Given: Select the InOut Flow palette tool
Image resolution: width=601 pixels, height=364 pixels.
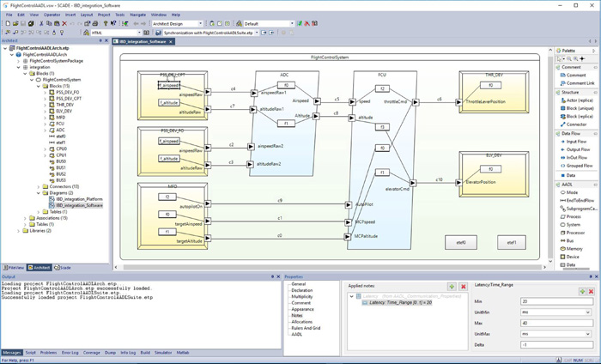Looking at the screenshot, I should (576, 158).
